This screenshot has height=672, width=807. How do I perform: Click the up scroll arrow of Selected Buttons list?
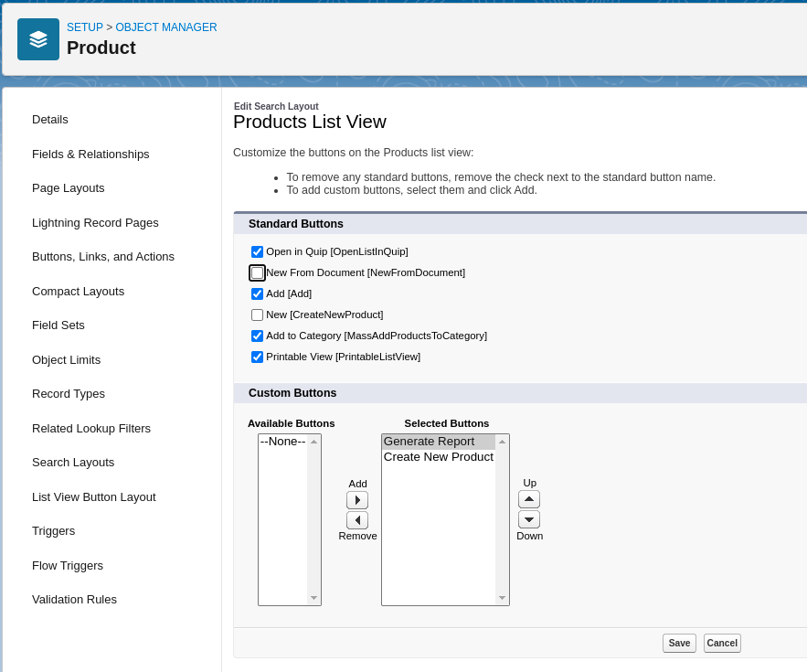click(x=502, y=441)
